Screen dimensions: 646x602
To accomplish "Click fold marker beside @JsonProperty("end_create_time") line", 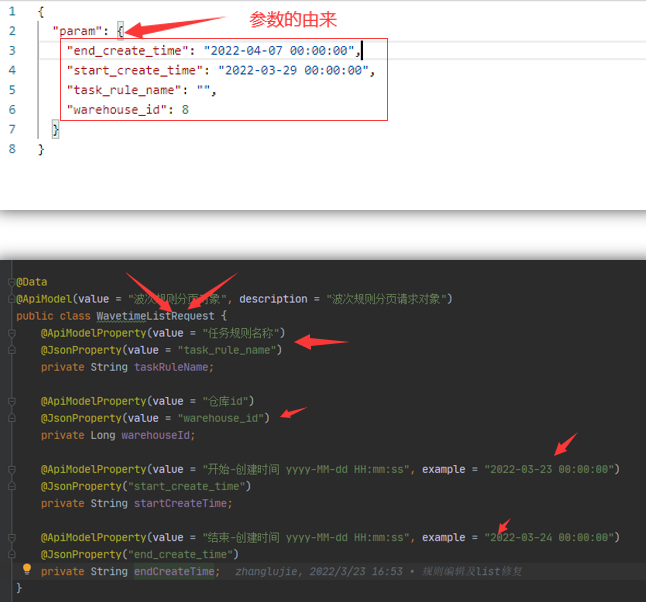I will (12, 554).
